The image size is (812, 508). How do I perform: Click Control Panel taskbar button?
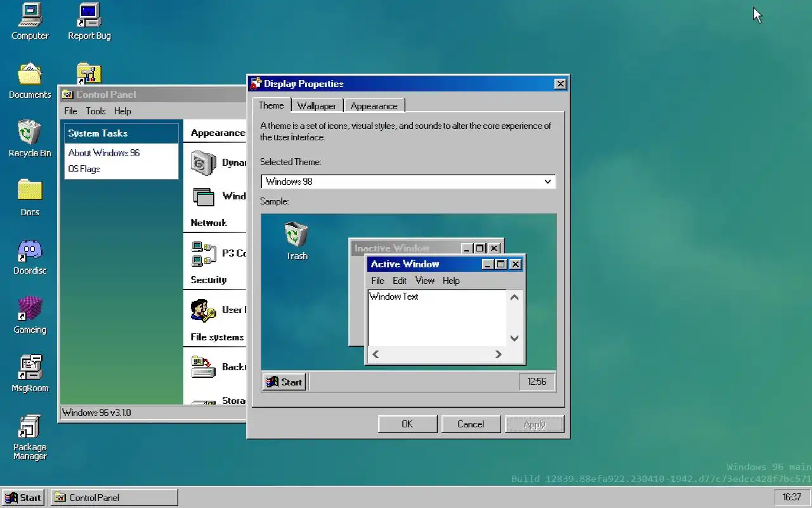coord(114,497)
